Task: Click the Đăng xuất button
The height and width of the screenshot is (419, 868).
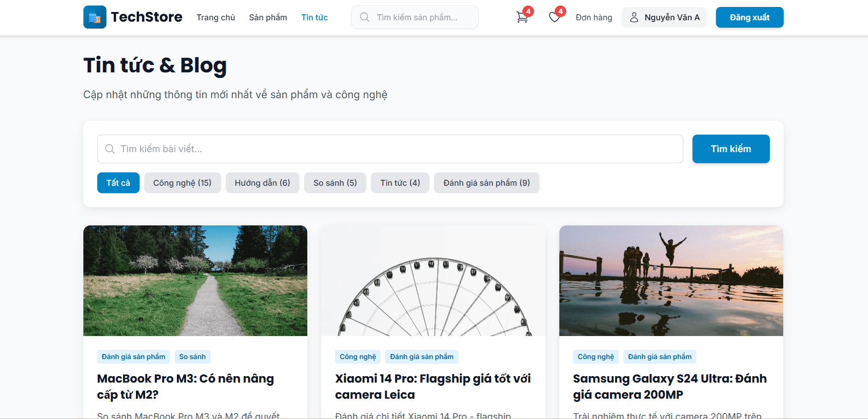Action: point(750,18)
